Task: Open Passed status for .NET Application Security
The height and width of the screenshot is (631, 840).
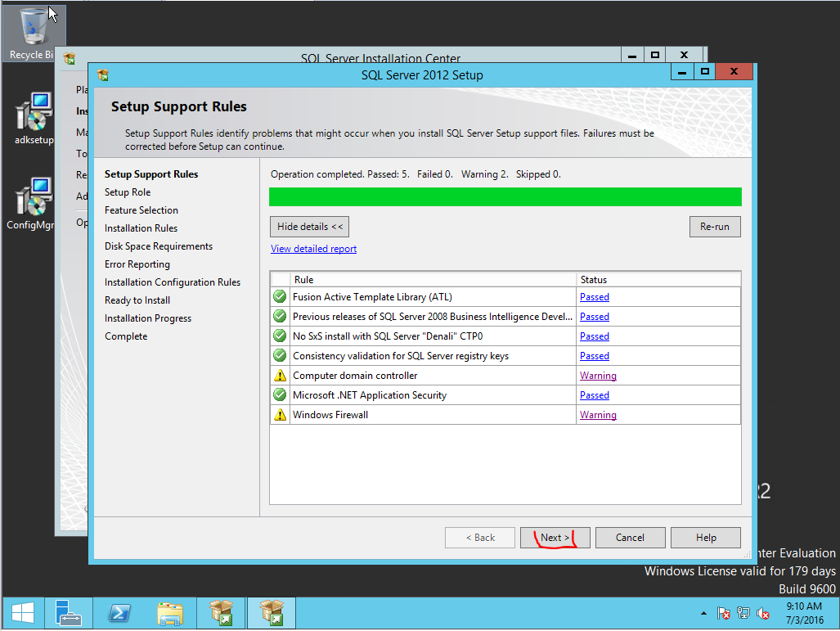Action: coord(594,395)
